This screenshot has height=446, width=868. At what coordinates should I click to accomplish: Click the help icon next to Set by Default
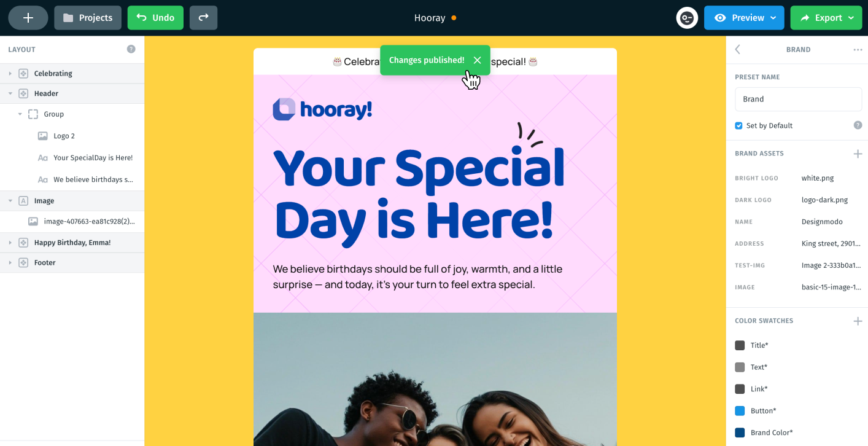coord(858,125)
